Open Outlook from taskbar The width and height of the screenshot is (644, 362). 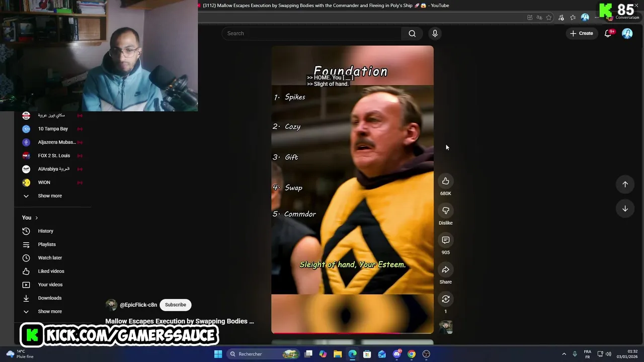[382, 354]
